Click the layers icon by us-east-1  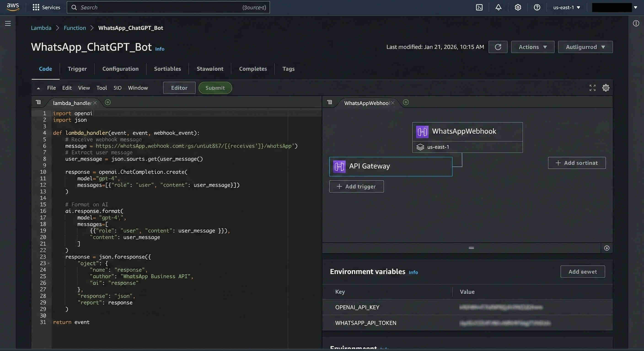[420, 147]
